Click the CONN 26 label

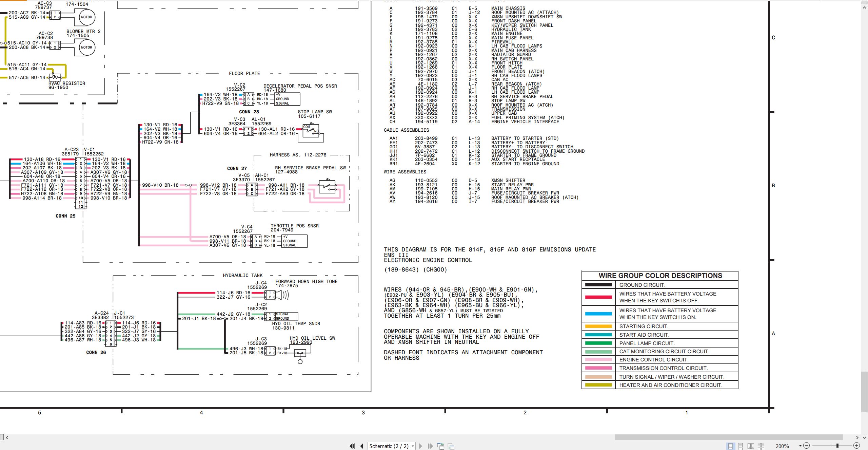coord(96,352)
